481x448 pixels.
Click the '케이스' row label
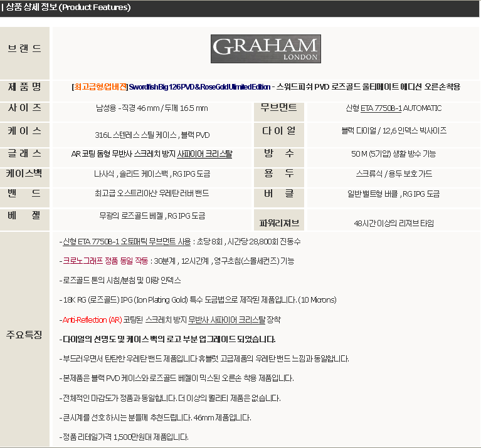24,131
